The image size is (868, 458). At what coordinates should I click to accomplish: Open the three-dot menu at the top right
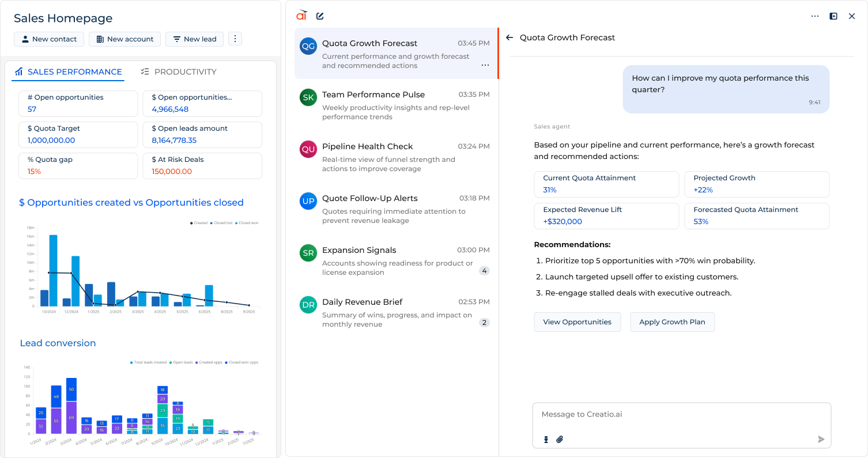pyautogui.click(x=814, y=16)
